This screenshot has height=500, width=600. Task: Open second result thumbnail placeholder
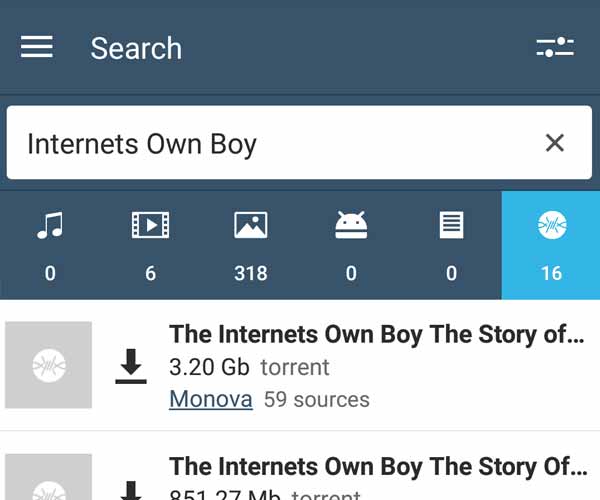[x=49, y=477]
